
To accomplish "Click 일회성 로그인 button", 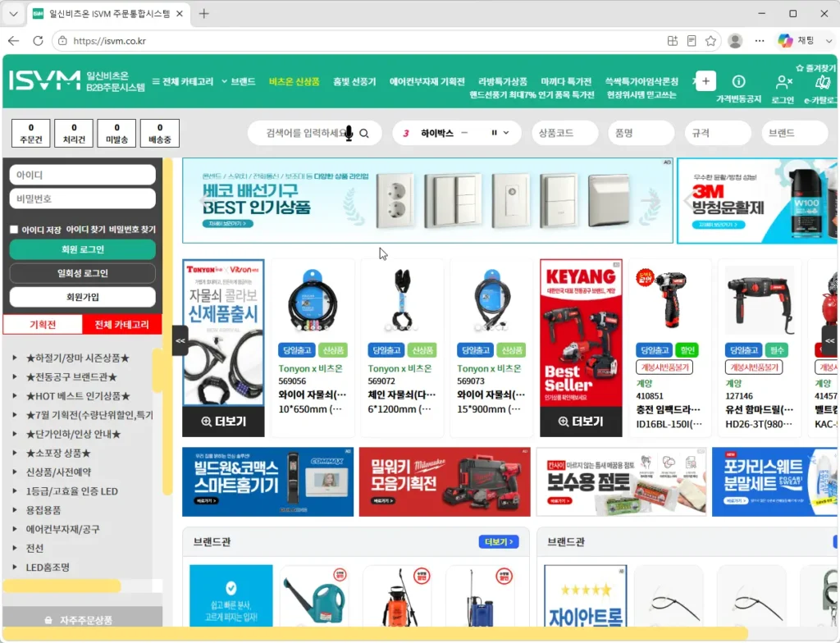I will [x=83, y=273].
